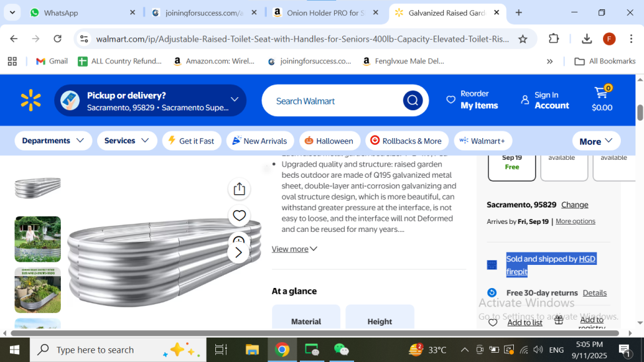
Task: Open More options for delivery
Action: [575, 221]
